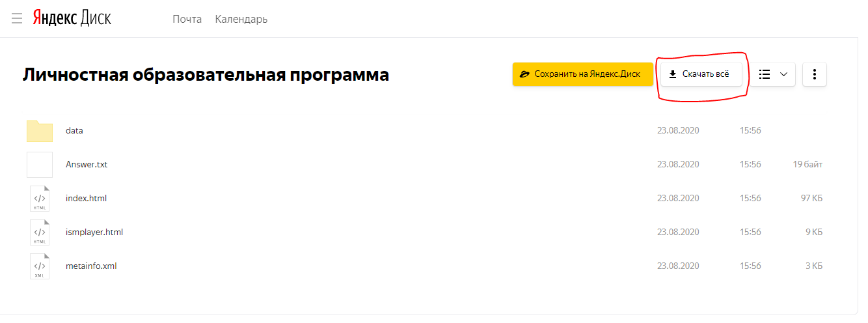Open the three-dot more options menu

[815, 74]
